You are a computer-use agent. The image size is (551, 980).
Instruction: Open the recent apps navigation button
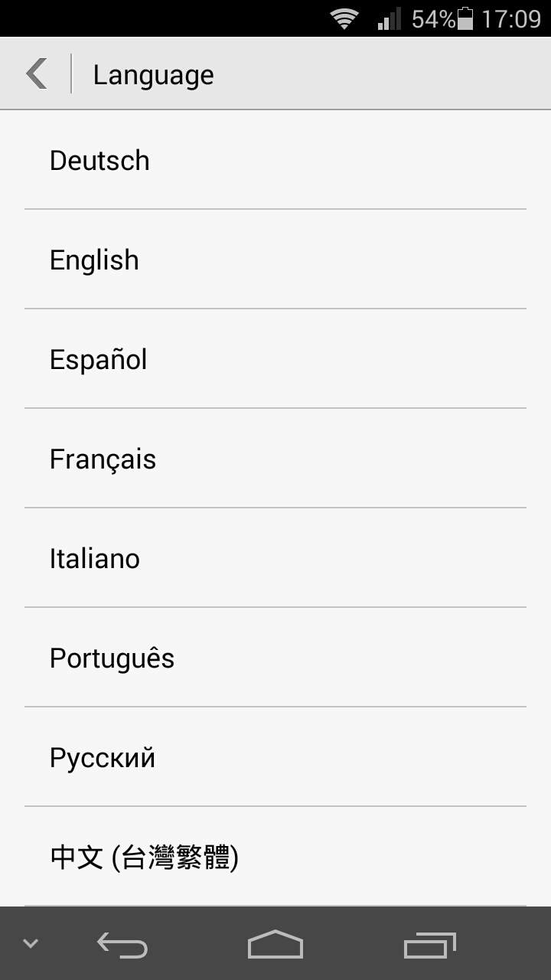coord(429,946)
